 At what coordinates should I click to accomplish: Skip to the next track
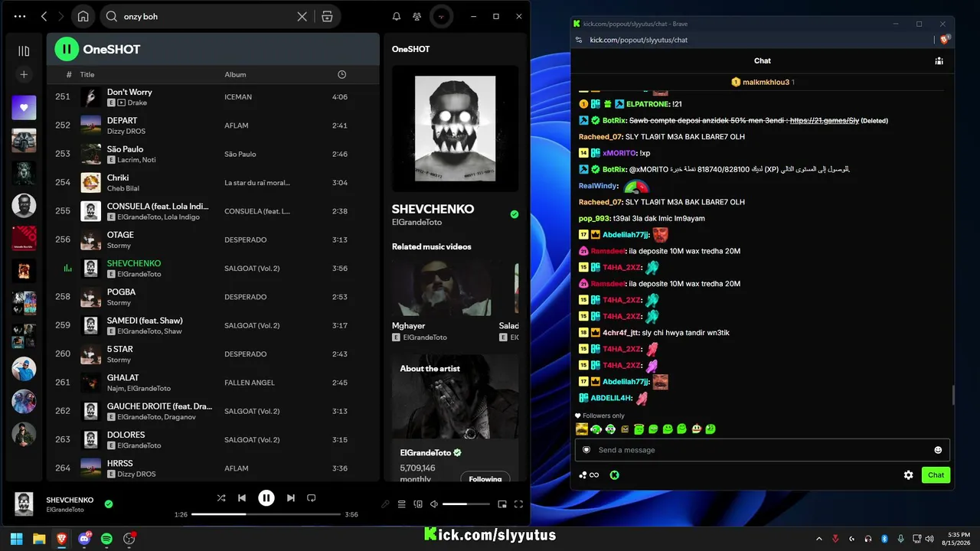(x=290, y=498)
